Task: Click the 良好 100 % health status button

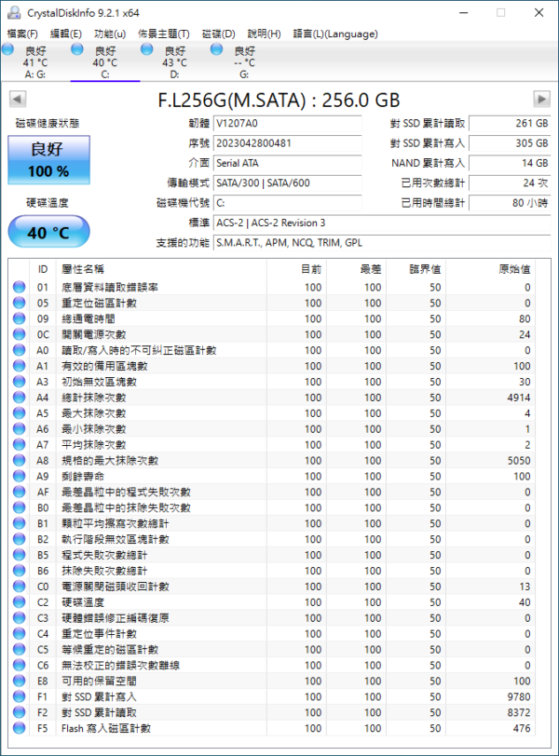Action: 49,160
